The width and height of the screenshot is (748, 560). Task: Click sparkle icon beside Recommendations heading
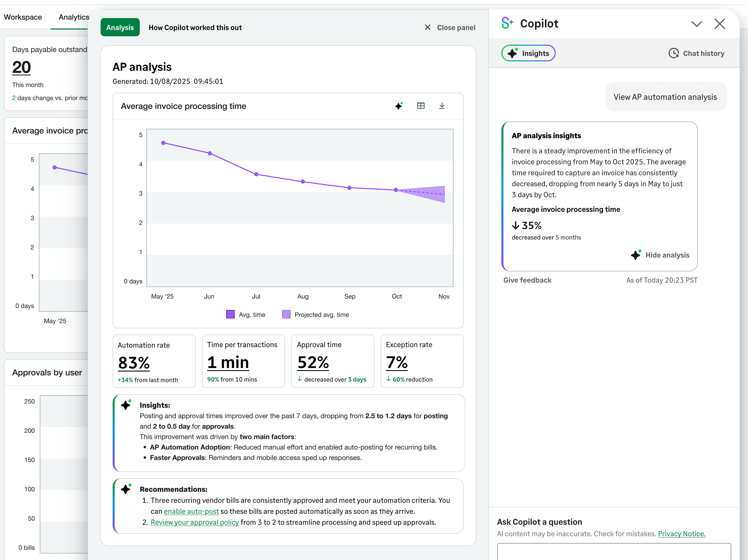126,489
